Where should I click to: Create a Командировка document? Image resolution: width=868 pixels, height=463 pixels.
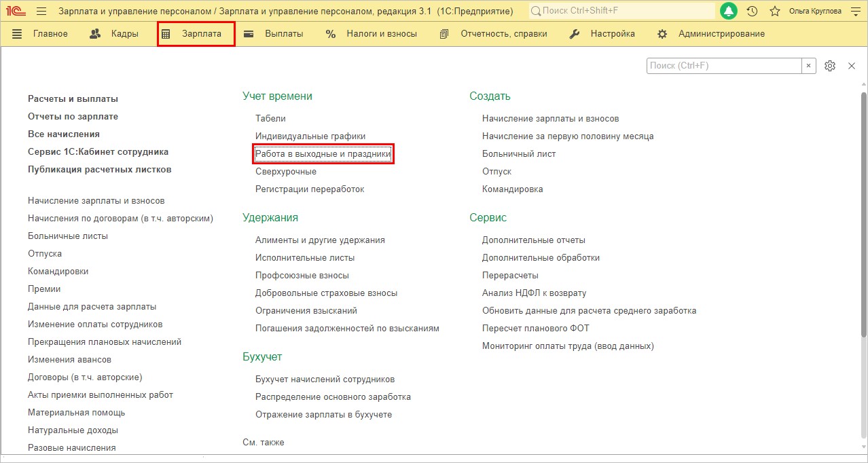pyautogui.click(x=513, y=189)
